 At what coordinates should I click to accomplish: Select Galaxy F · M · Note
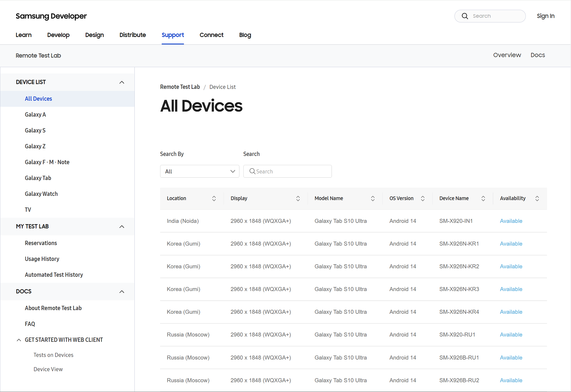(47, 162)
